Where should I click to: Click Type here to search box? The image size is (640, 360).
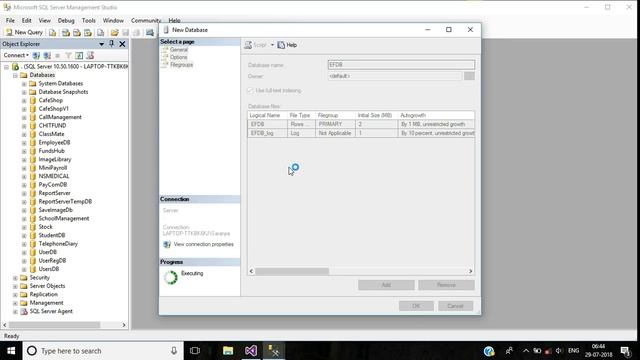pos(102,351)
